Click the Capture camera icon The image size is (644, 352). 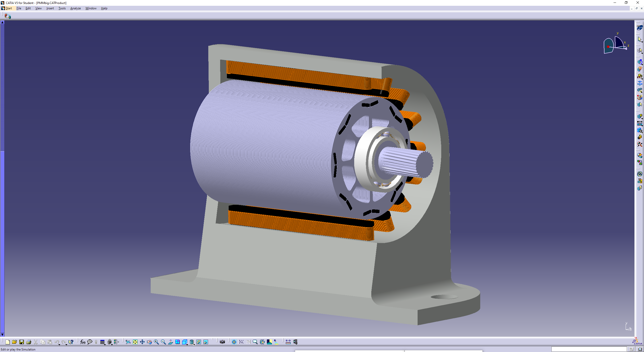pyautogui.click(x=222, y=342)
